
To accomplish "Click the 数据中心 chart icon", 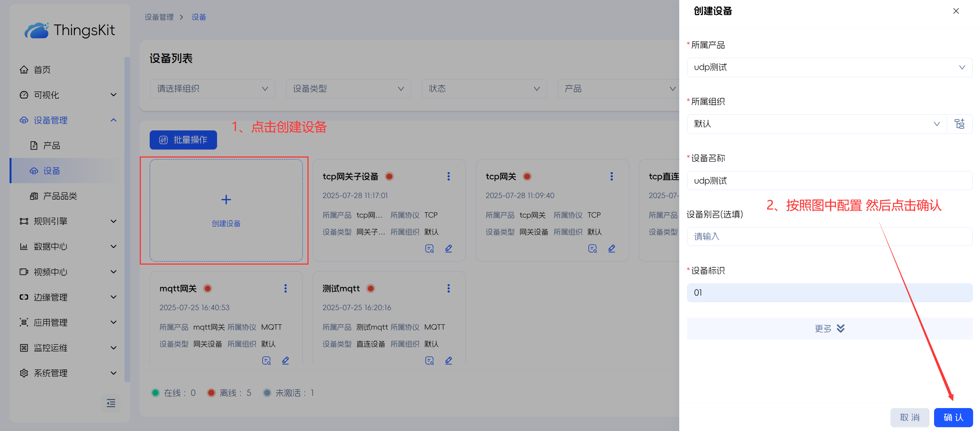I will (24, 246).
